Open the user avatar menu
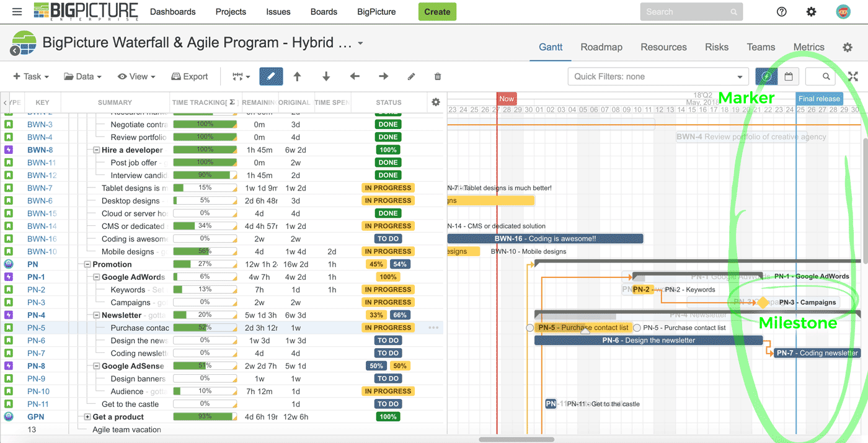Screen dimensions: 868x443 click(x=843, y=12)
